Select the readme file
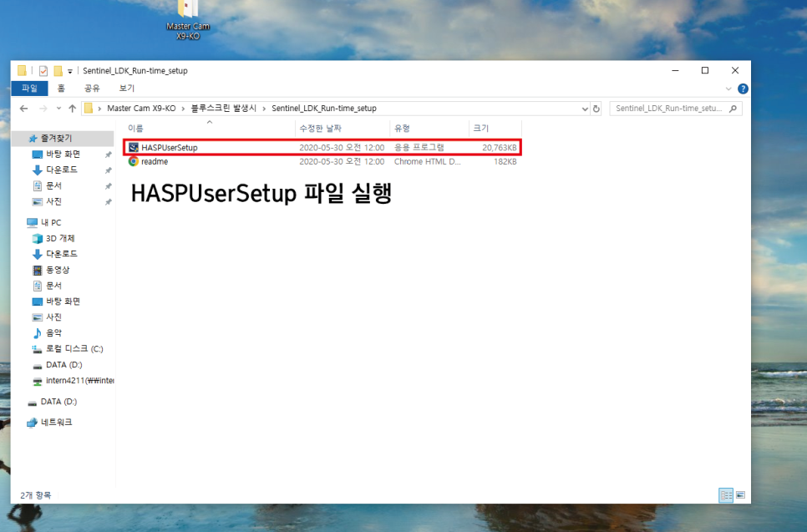The width and height of the screenshot is (807, 532). coord(322,161)
